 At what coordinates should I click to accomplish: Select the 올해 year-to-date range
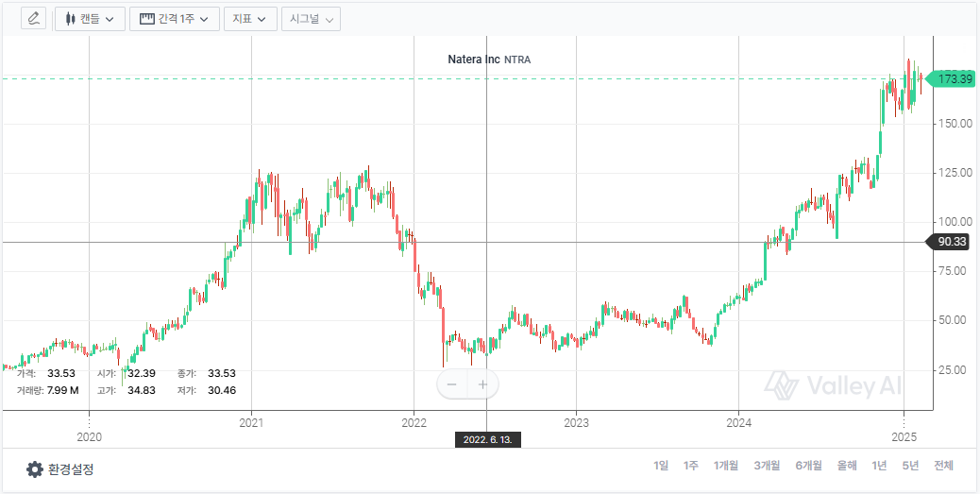848,466
